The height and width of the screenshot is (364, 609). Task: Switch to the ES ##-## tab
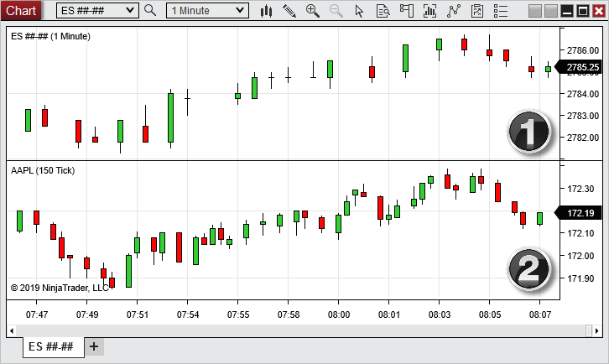coord(53,347)
